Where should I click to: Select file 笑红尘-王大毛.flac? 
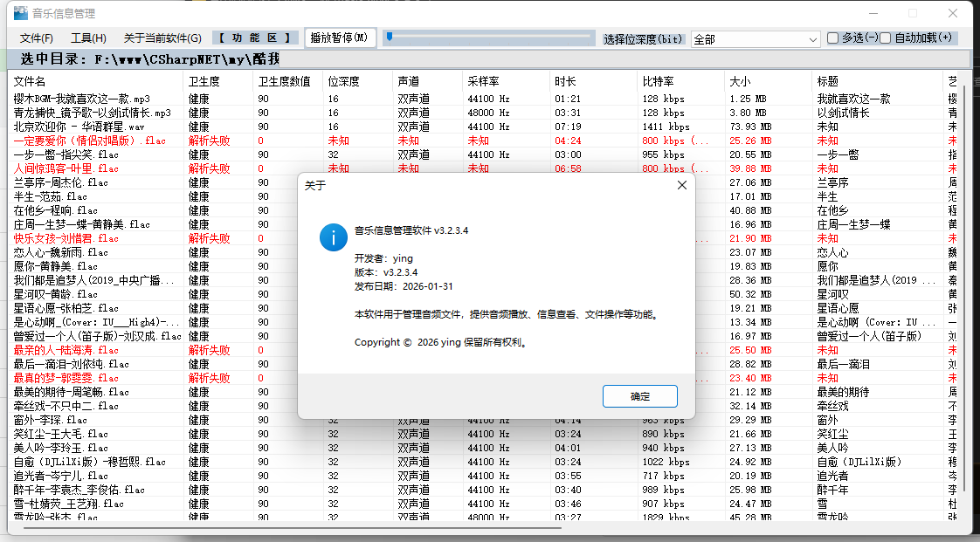[61, 434]
